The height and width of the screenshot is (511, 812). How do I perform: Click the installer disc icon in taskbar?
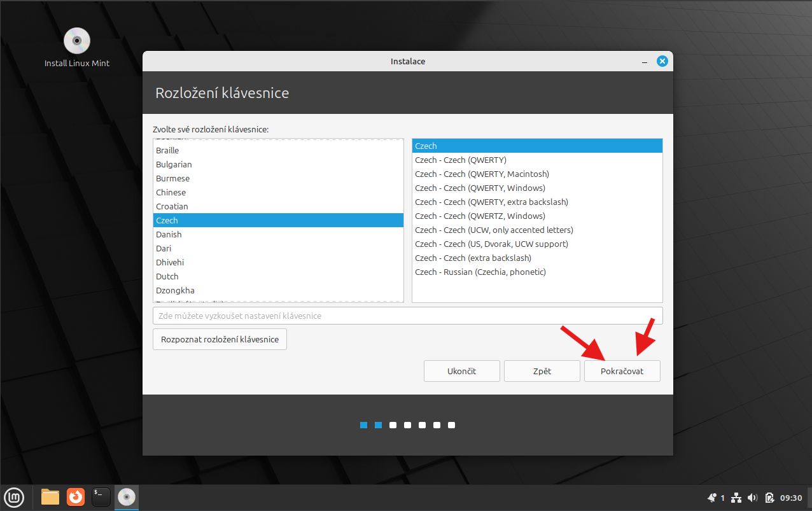point(127,497)
